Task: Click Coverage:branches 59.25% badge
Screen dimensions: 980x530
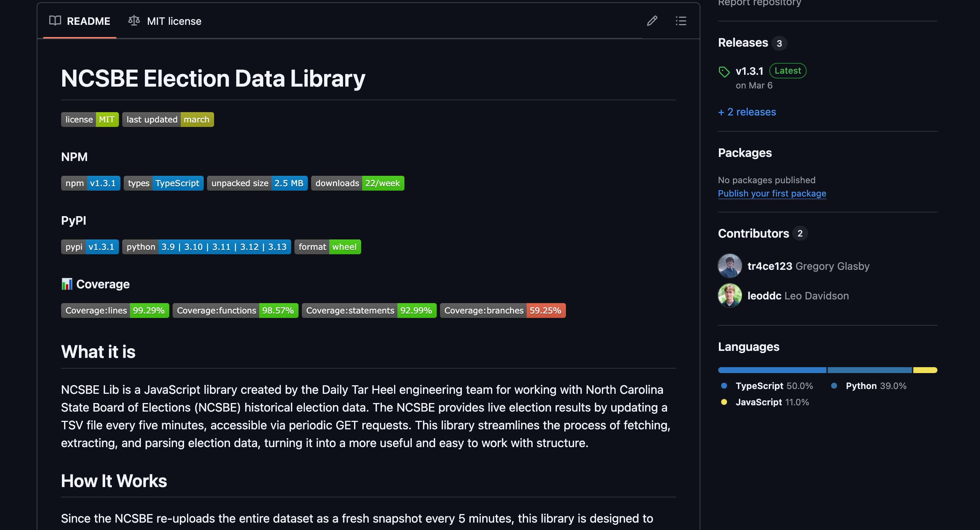Action: (502, 310)
